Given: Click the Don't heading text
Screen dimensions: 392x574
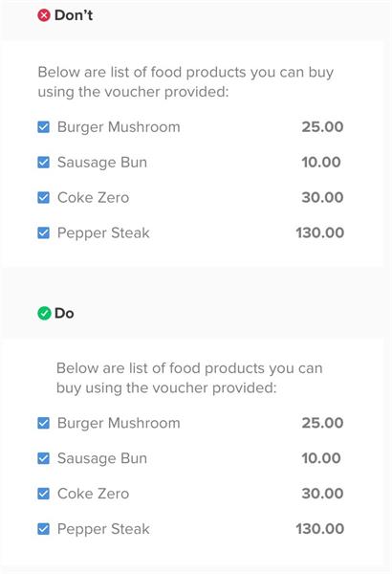Looking at the screenshot, I should click(x=74, y=15).
